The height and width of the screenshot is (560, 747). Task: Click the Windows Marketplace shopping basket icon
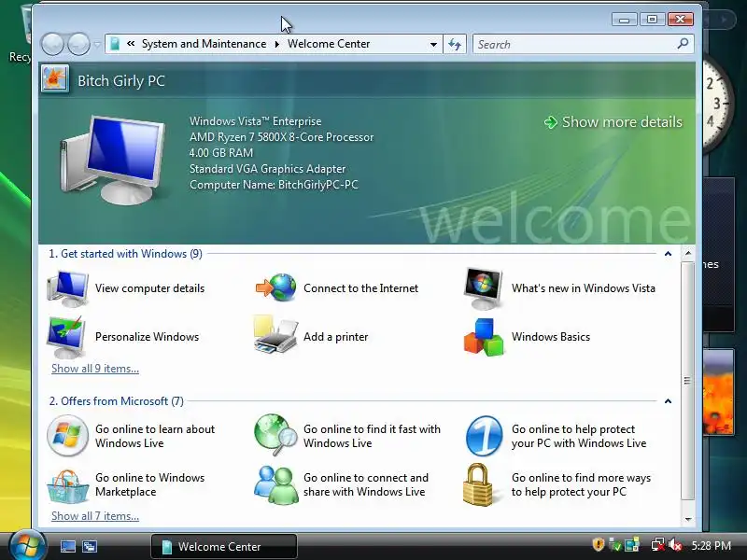tap(67, 485)
